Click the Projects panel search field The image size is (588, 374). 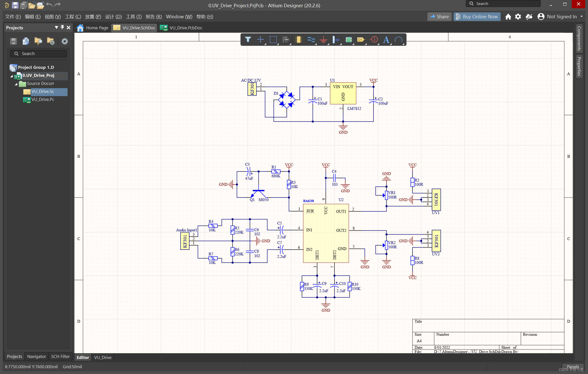39,54
